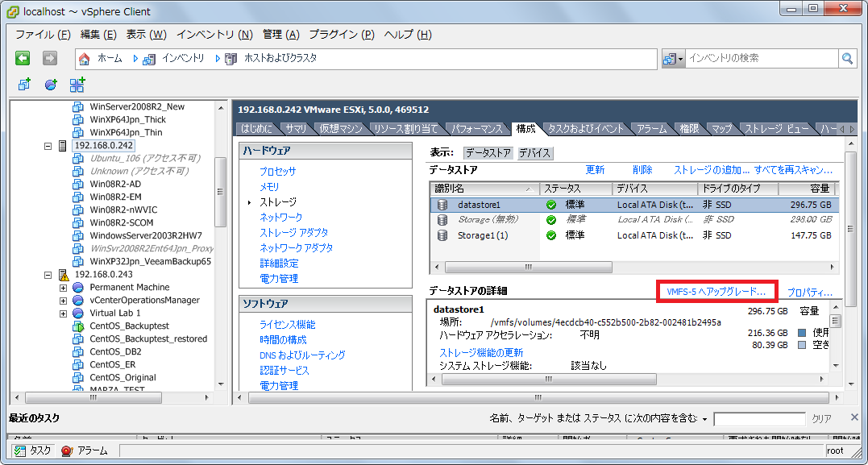Image resolution: width=868 pixels, height=465 pixels.
Task: Click the プロパティ link
Action: [x=810, y=293]
